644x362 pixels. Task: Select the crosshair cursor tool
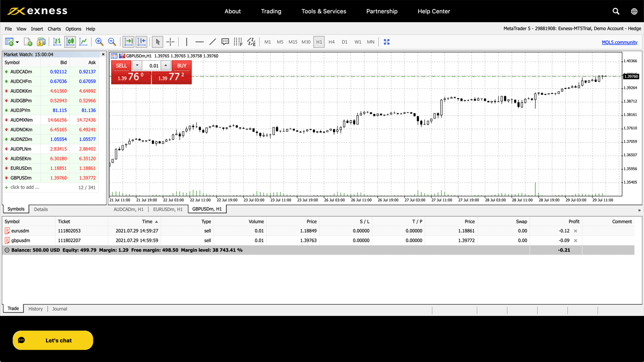click(x=170, y=42)
